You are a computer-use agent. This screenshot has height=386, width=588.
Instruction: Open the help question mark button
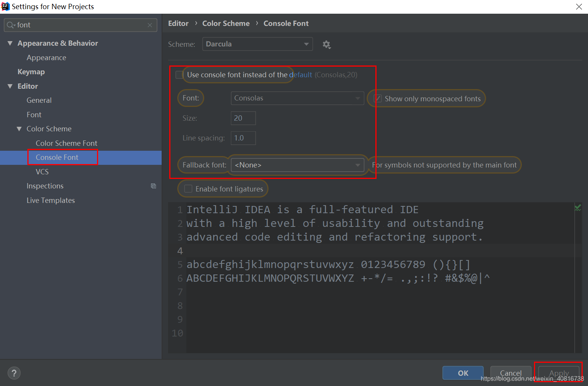pos(14,373)
